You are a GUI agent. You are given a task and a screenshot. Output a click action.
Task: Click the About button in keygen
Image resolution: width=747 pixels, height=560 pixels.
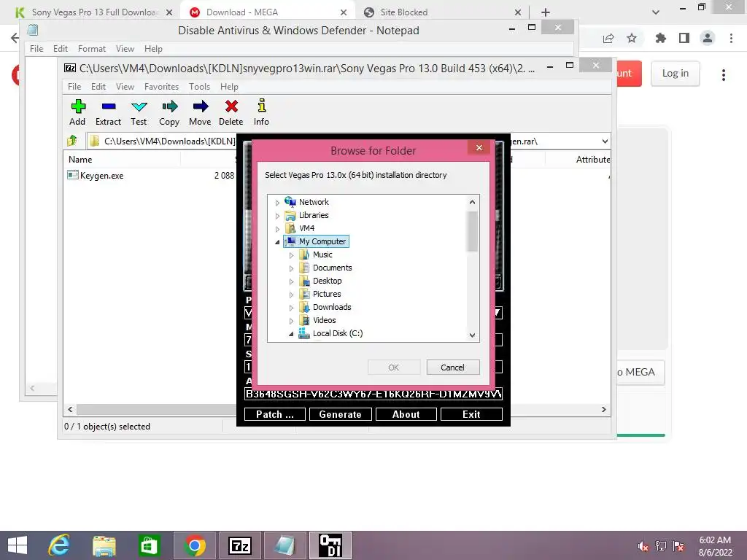click(x=406, y=414)
